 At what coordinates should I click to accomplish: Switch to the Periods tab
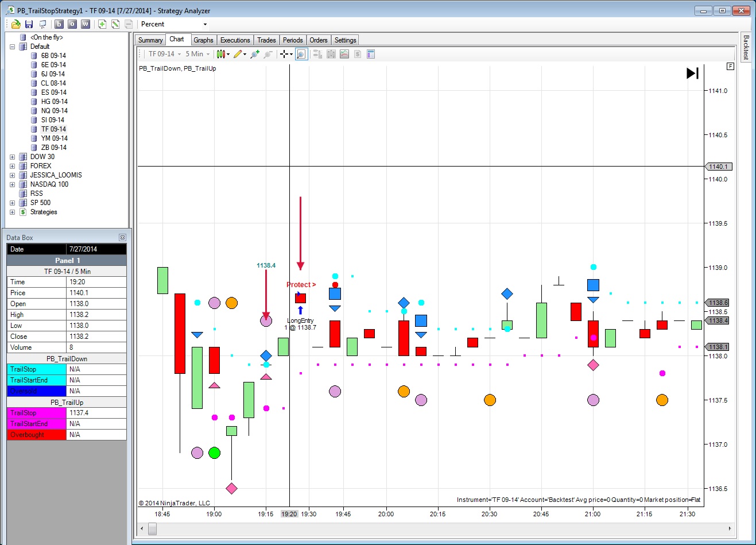click(x=293, y=40)
